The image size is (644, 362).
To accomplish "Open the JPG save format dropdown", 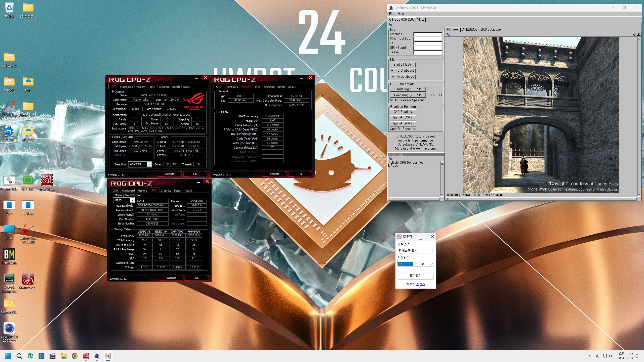I will point(408,264).
